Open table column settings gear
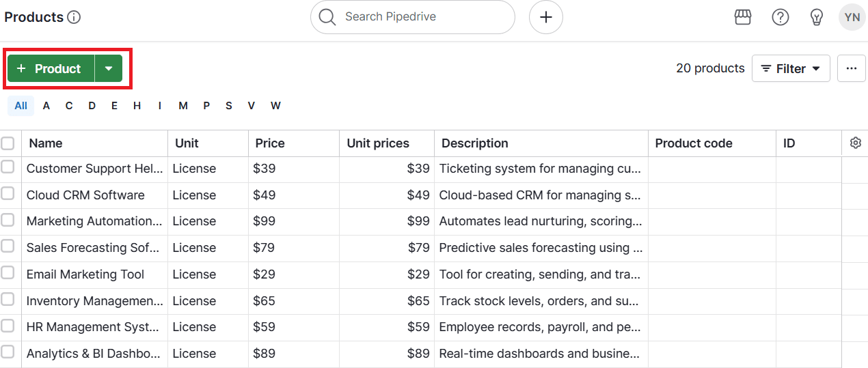 [x=855, y=143]
